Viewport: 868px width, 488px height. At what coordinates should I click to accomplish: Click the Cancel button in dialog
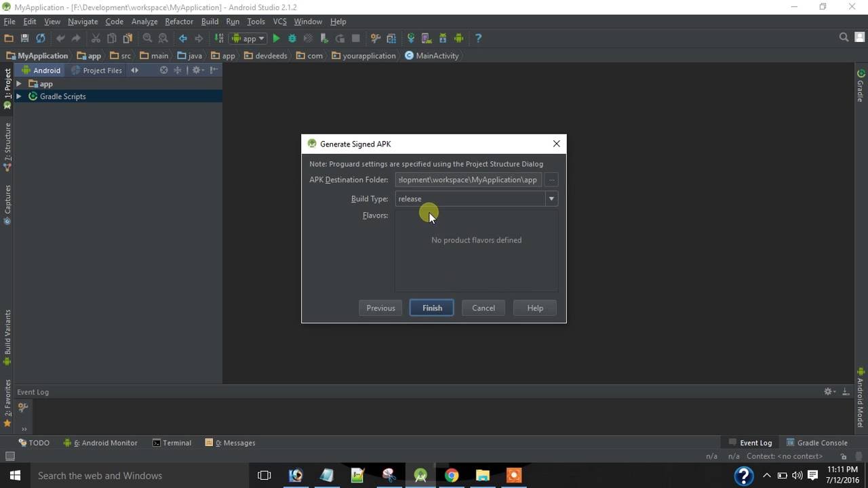[x=484, y=308]
